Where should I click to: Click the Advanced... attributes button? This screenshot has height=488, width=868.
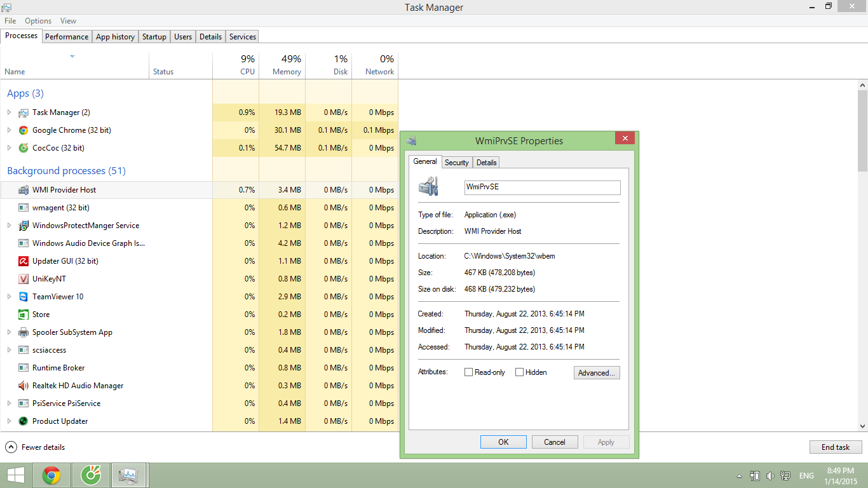tap(596, 373)
